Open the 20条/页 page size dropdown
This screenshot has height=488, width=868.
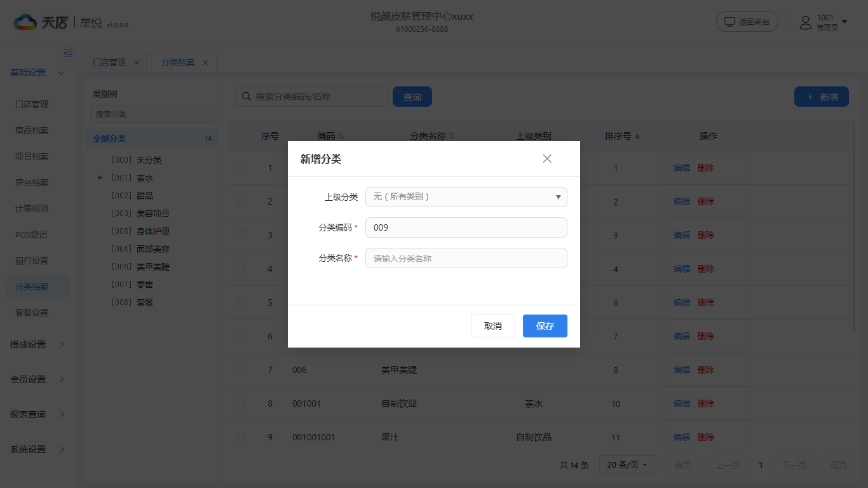point(628,465)
